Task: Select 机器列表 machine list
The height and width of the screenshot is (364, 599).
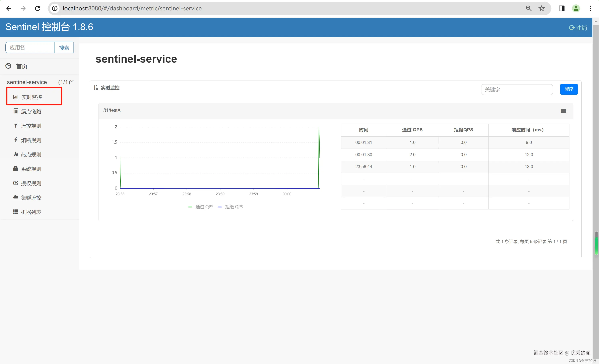Action: (31, 212)
